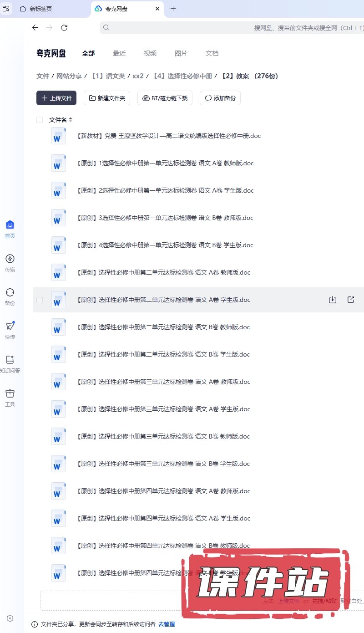Tick the select-all checkbox beside 文件名
The image size is (364, 633).
40,120
